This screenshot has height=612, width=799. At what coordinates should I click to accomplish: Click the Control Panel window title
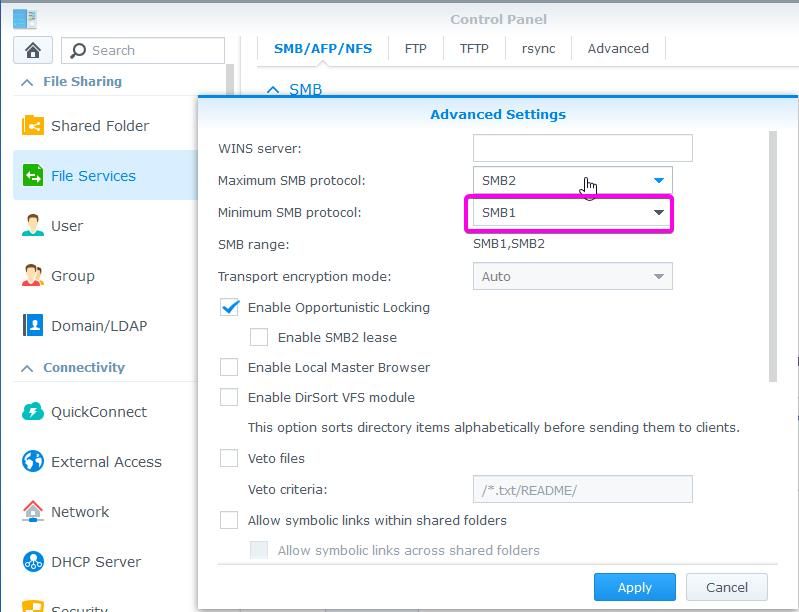[x=498, y=19]
